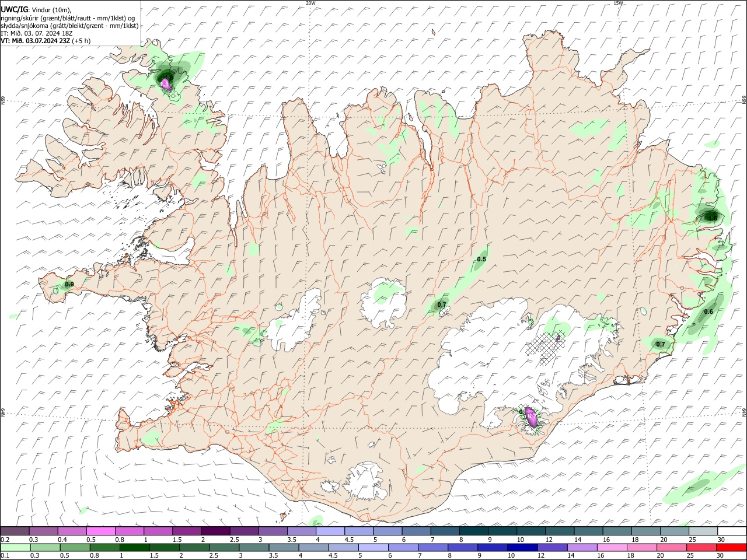Screen dimensions: 747x560
Task: Select the dark teal 8 swatch in snow scale
Action: point(473,531)
